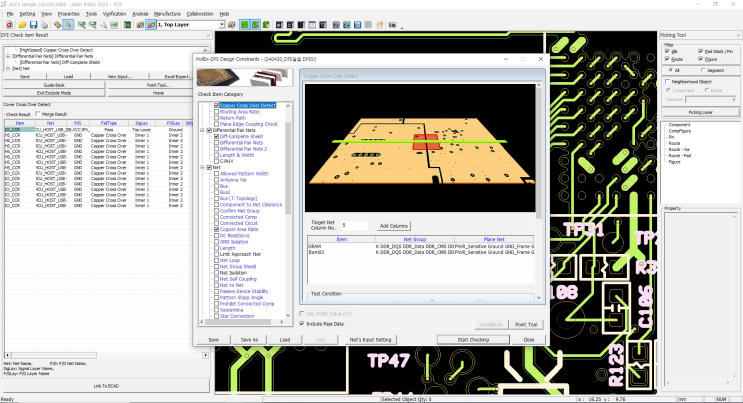Close the DFE Check Item Result panel
This screenshot has height=403, width=743.
click(208, 35)
